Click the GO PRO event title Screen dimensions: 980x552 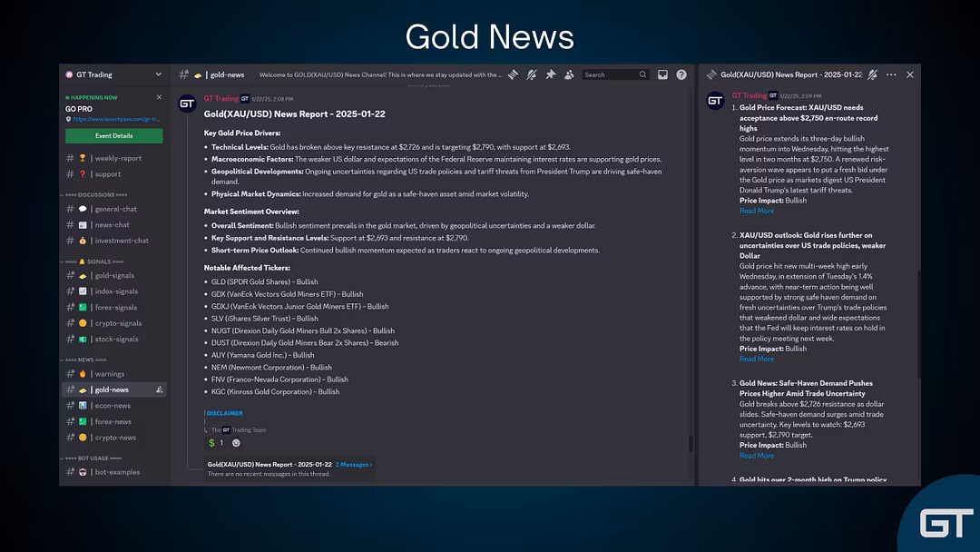(x=79, y=109)
